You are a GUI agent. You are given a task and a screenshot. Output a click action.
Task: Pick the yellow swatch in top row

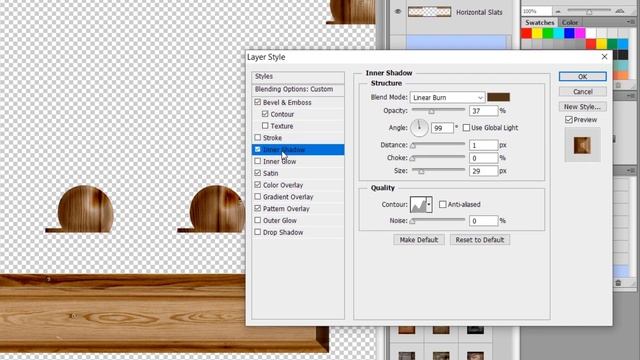(x=537, y=33)
